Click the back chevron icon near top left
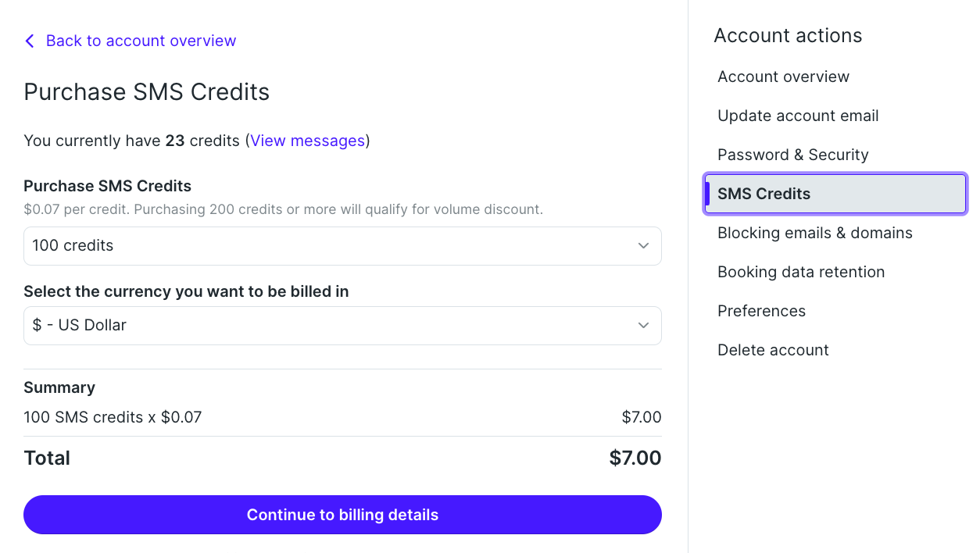Image resolution: width=980 pixels, height=553 pixels. 30,41
